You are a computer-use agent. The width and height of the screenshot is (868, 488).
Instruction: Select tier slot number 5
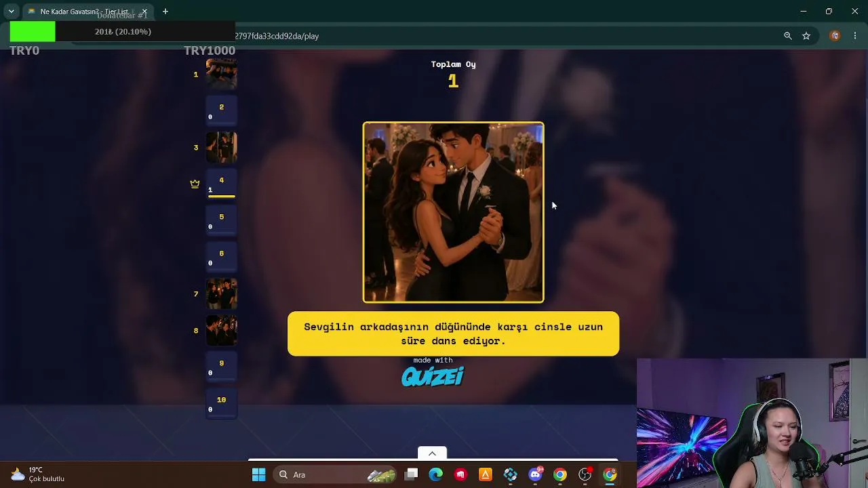(221, 221)
